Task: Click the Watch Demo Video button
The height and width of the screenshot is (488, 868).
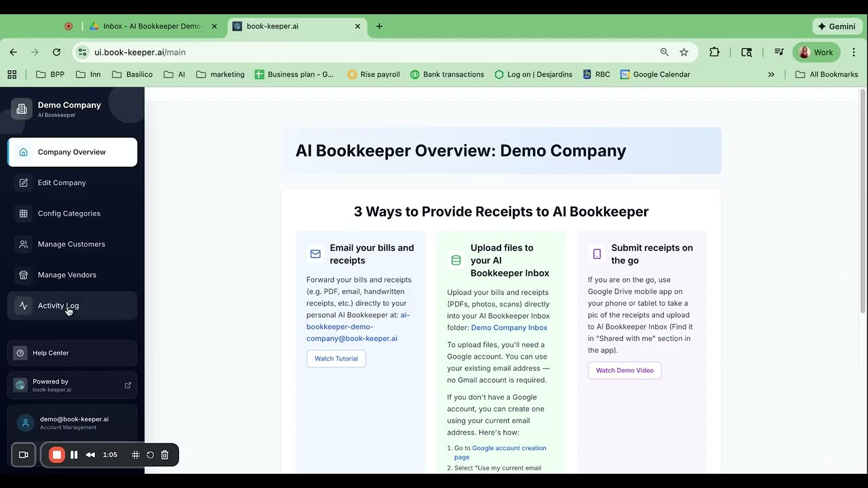Action: (x=625, y=370)
